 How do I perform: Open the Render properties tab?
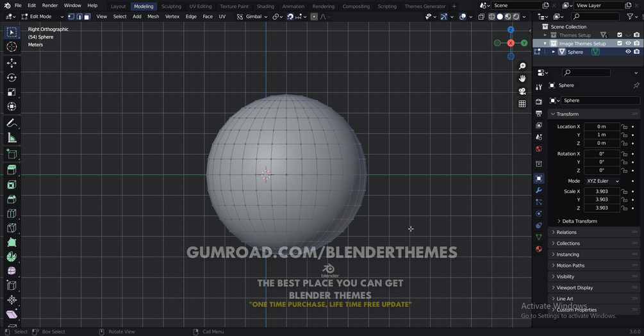[539, 101]
